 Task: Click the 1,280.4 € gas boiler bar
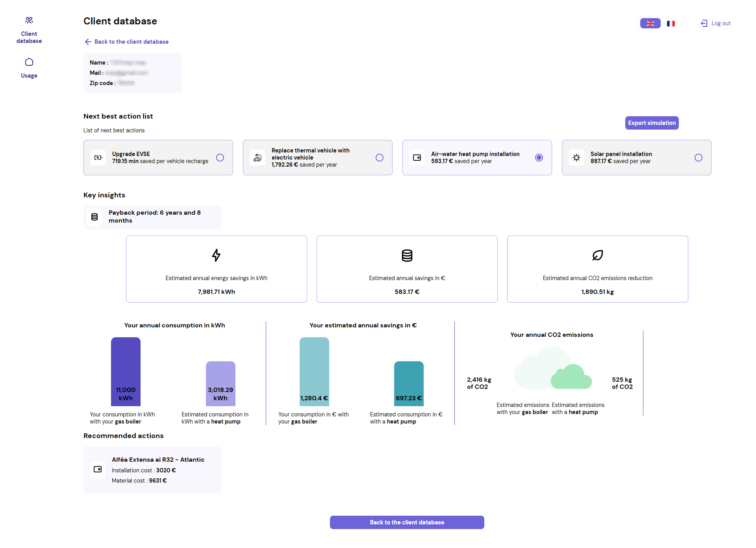tap(314, 372)
